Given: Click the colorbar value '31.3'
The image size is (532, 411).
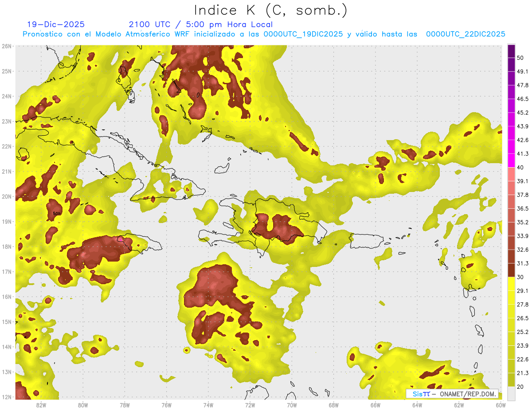Looking at the screenshot, I should (523, 263).
